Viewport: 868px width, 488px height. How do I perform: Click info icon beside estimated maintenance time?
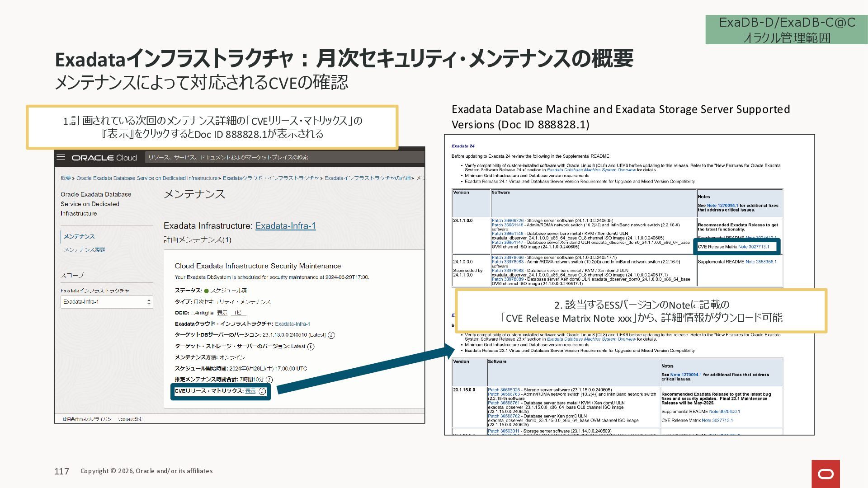point(269,380)
